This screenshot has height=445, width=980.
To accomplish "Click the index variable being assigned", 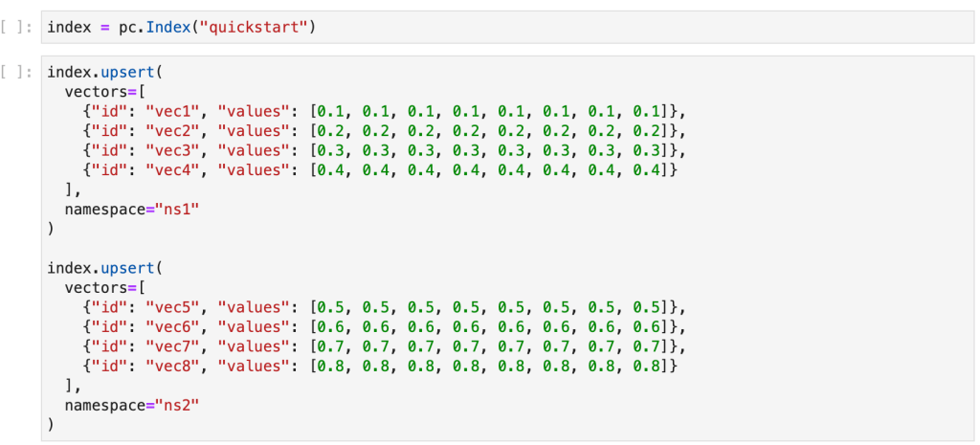I will pyautogui.click(x=68, y=27).
